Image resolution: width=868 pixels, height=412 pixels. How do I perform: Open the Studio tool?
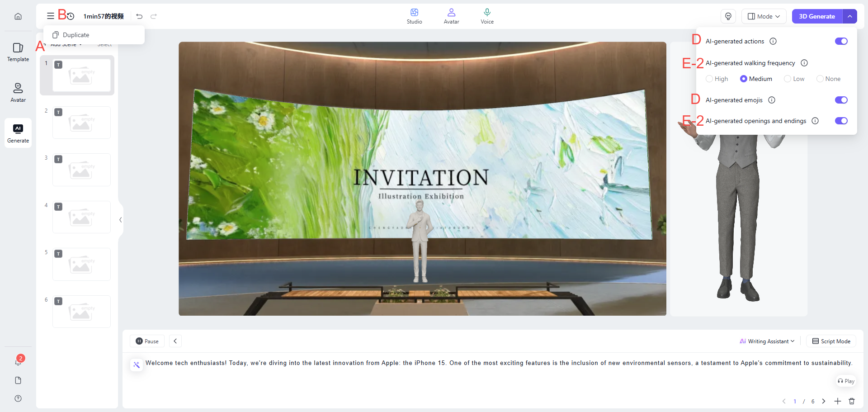(414, 16)
